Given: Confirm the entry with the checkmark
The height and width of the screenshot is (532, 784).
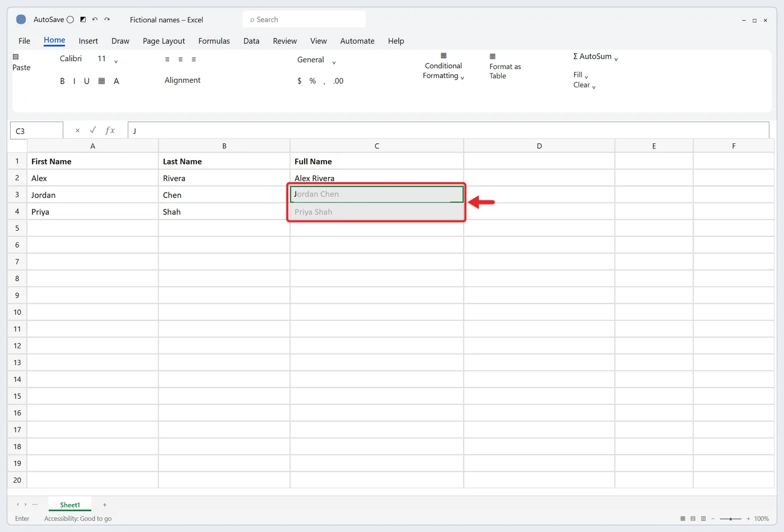Looking at the screenshot, I should click(93, 130).
